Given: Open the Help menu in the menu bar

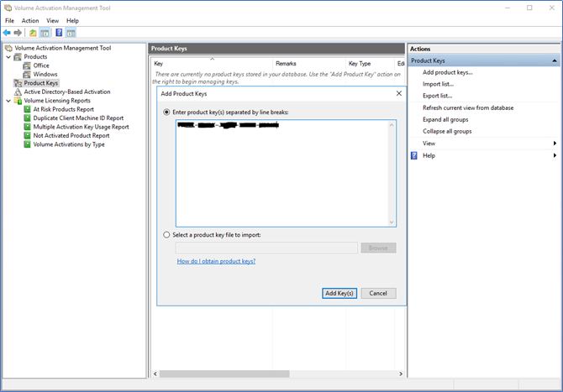Looking at the screenshot, I should [x=72, y=21].
